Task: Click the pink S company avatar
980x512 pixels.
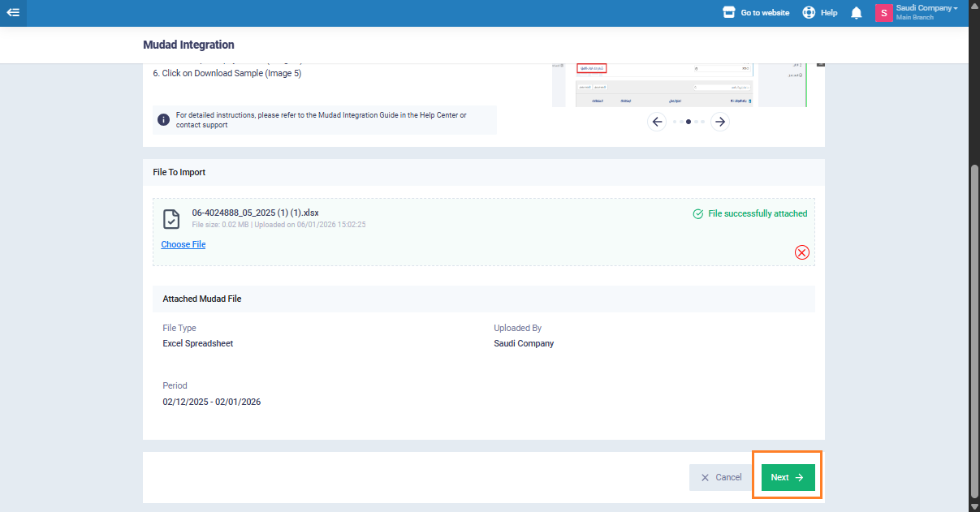Action: (x=883, y=13)
